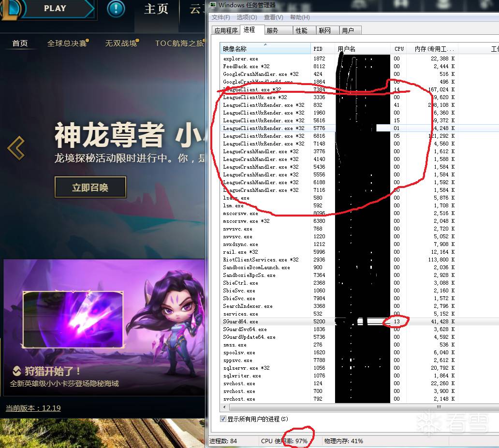Click the 进程数: 84 status bar entry
This screenshot has width=499, height=448.
click(223, 441)
